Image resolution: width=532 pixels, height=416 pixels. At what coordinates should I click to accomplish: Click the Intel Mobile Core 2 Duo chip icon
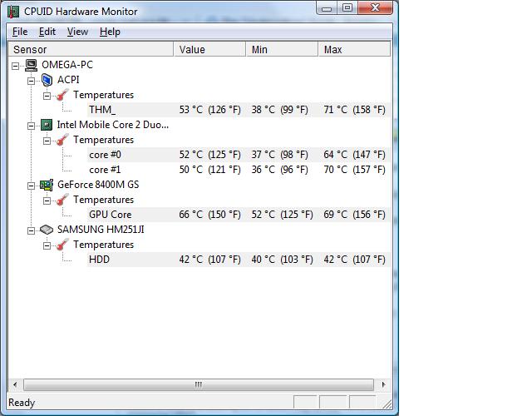tap(47, 125)
